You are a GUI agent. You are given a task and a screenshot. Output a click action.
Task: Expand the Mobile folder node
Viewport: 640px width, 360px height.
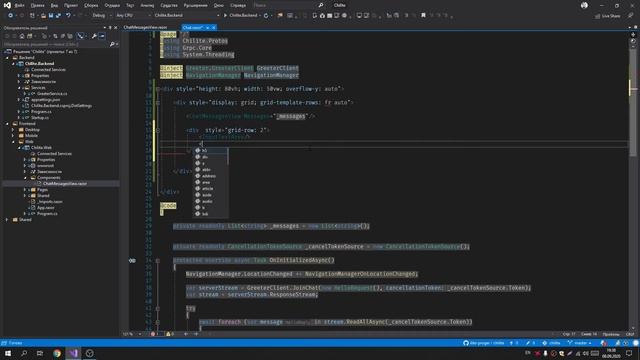coord(13,136)
